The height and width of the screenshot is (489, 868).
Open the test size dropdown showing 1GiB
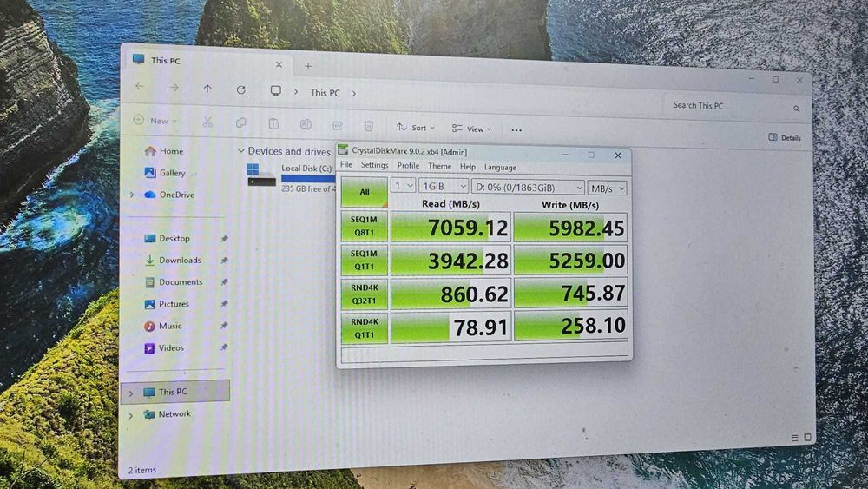(444, 186)
